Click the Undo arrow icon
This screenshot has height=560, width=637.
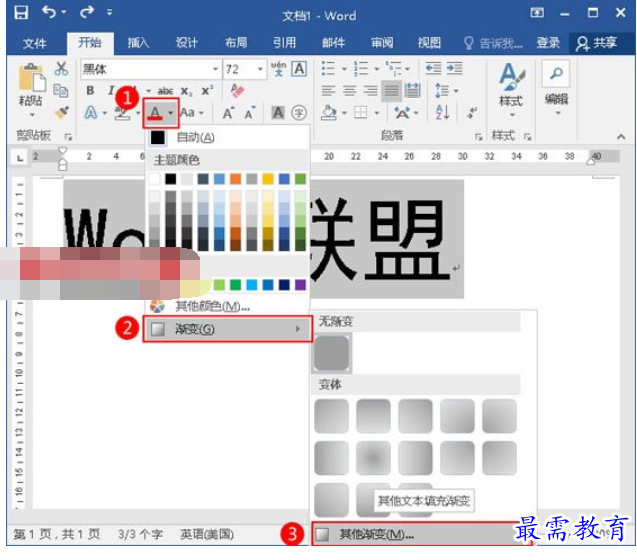[49, 12]
